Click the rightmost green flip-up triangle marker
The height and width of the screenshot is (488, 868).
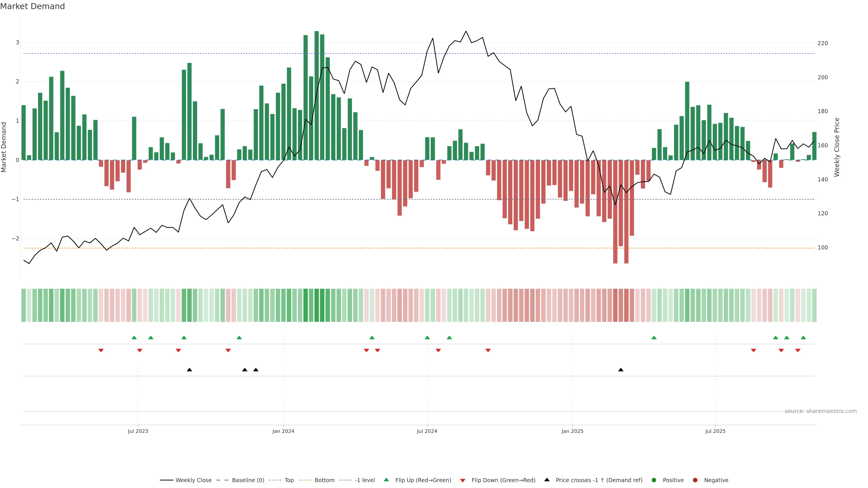tap(803, 338)
